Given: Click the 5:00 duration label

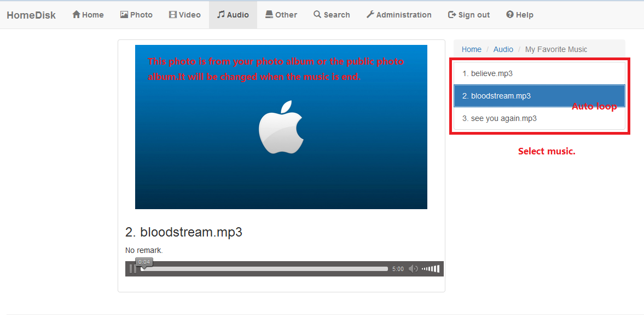Looking at the screenshot, I should 398,269.
